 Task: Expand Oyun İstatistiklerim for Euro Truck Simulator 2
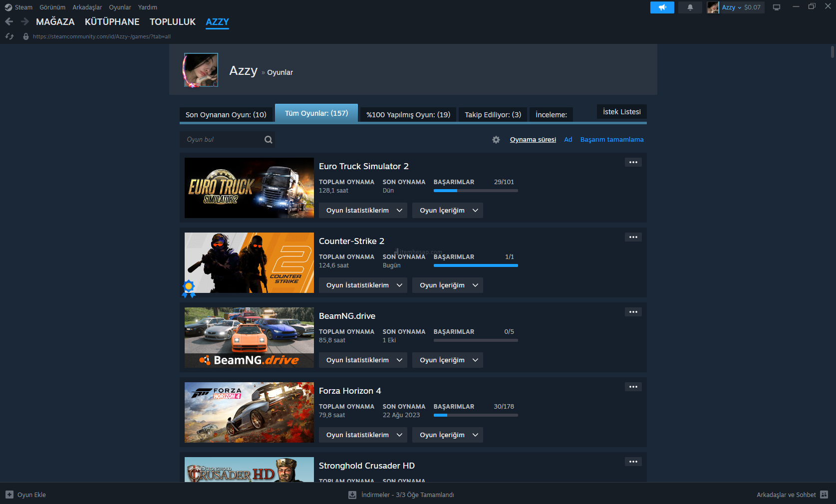pyautogui.click(x=363, y=211)
